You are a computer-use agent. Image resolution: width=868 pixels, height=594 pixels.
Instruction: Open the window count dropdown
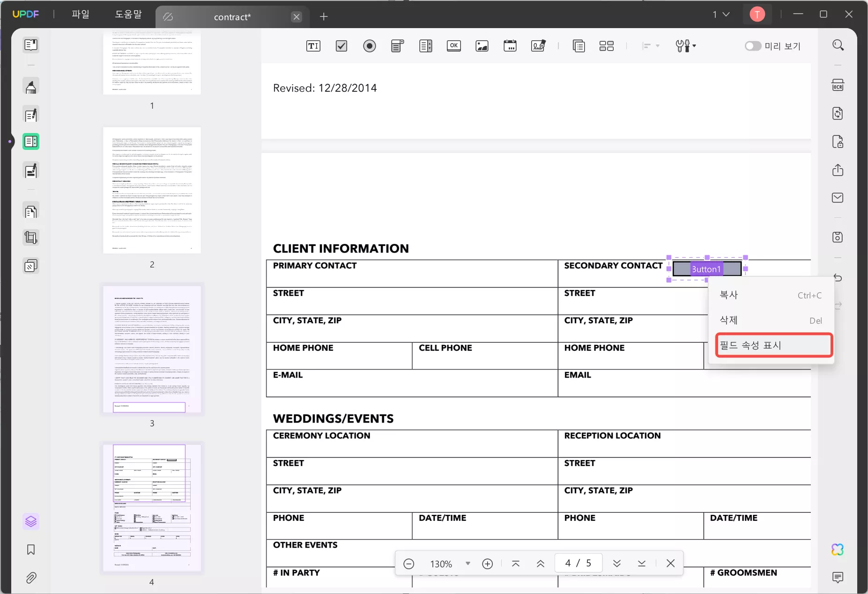click(721, 15)
